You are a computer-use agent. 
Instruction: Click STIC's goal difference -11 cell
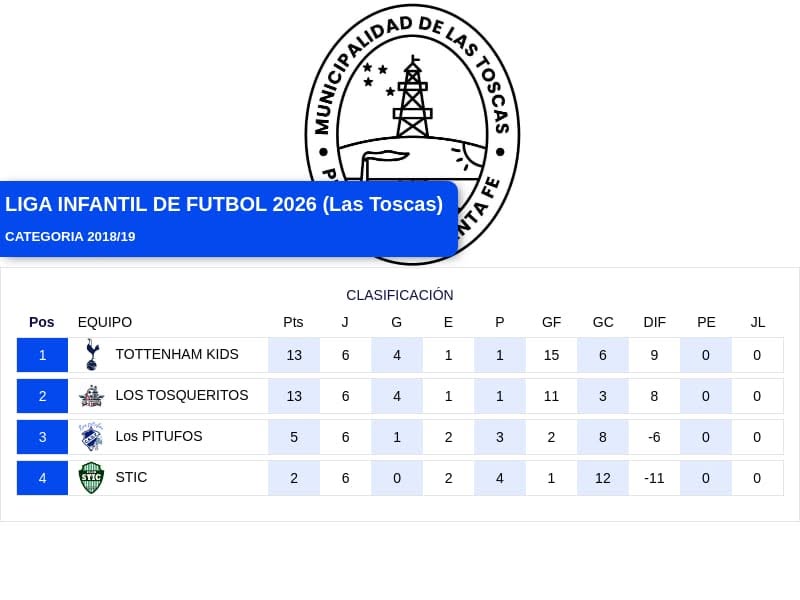tap(654, 478)
